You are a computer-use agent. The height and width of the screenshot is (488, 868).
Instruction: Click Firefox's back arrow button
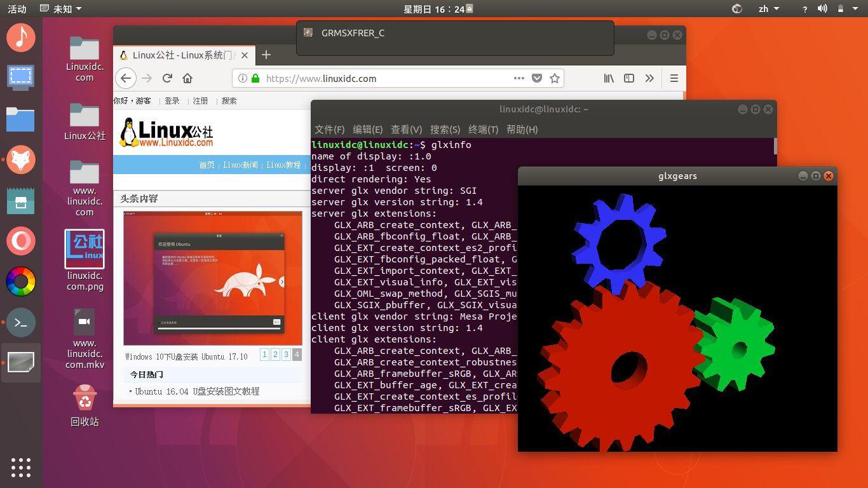[126, 78]
